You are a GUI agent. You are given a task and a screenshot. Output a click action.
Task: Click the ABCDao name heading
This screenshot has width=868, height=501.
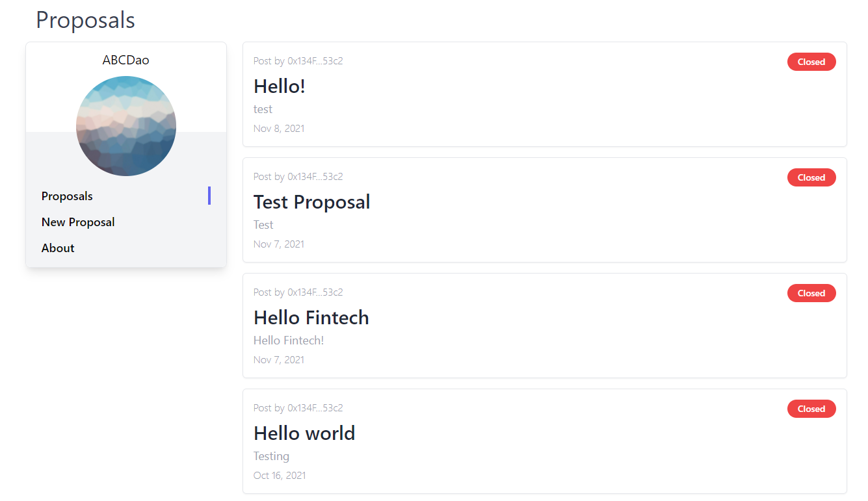126,60
